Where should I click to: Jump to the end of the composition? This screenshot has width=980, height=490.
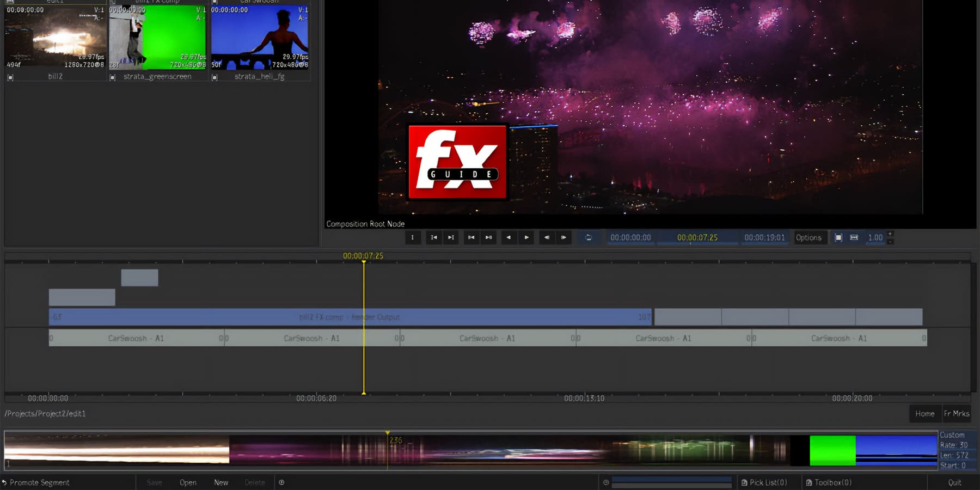(x=451, y=237)
